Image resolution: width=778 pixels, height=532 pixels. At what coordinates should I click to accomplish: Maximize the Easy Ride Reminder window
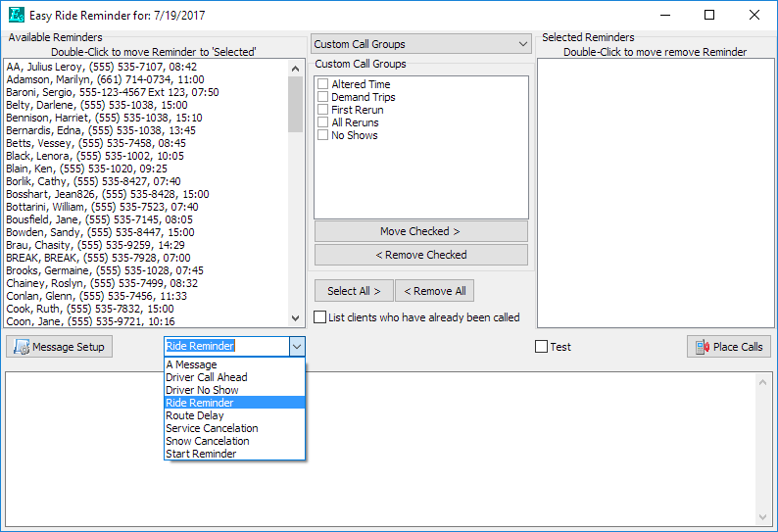pos(709,15)
